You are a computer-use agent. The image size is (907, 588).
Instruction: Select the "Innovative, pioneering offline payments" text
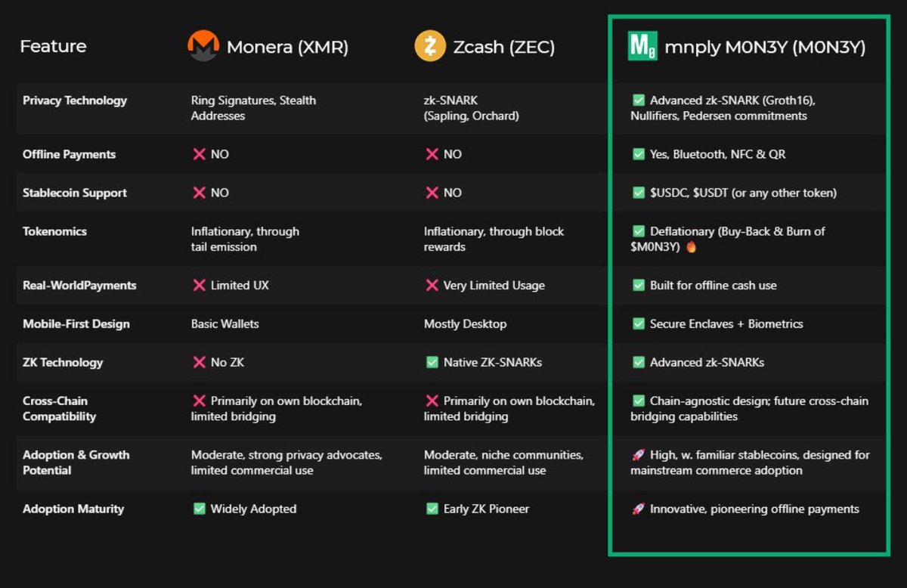click(x=754, y=509)
